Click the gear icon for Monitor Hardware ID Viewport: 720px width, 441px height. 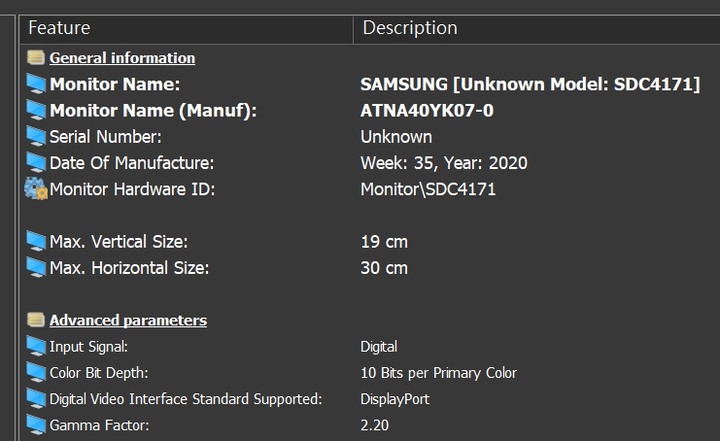[36, 189]
